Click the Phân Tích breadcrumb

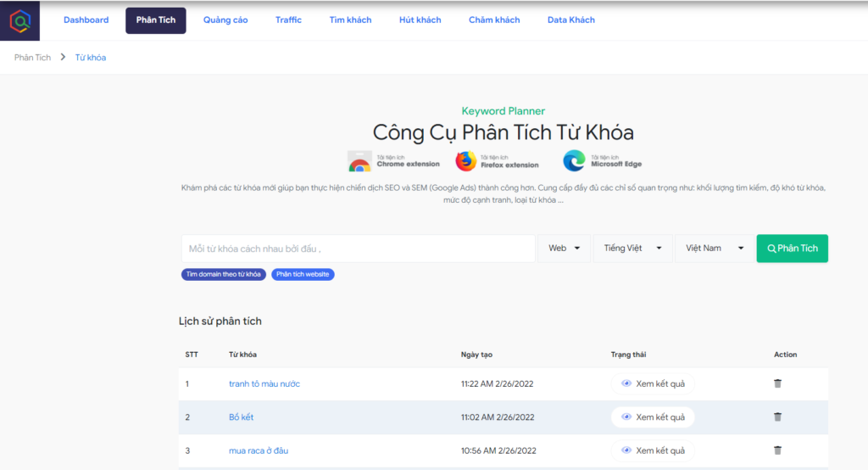(33, 58)
